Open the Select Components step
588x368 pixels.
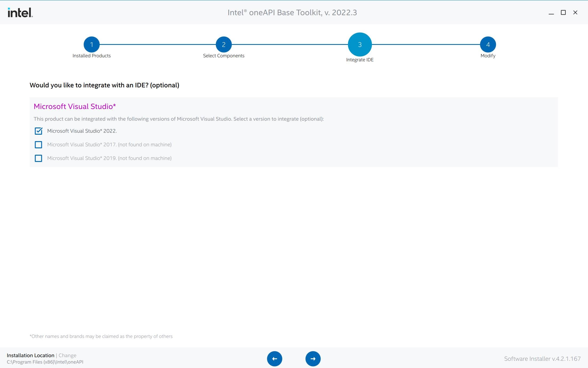coord(224,56)
